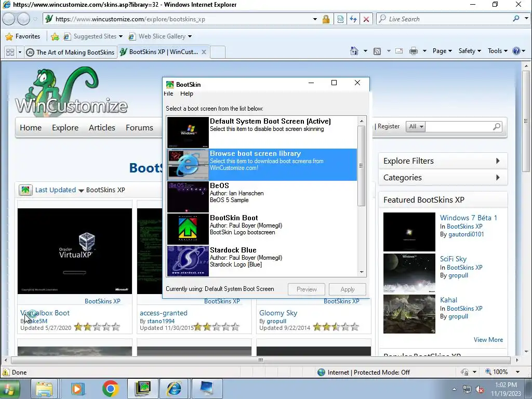Viewport: 532px width, 399px height.
Task: Click the Internet Explorer taskbar icon
Action: (x=174, y=389)
